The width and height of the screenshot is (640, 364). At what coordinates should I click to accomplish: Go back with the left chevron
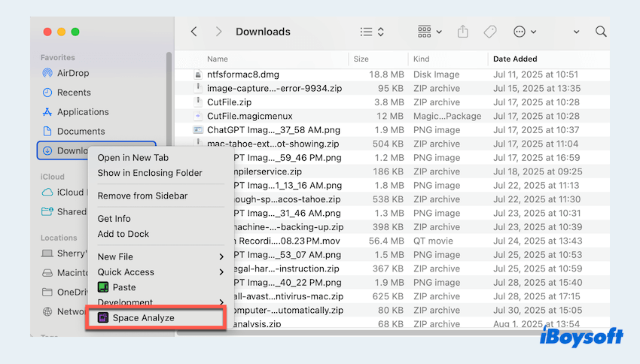coord(194,32)
